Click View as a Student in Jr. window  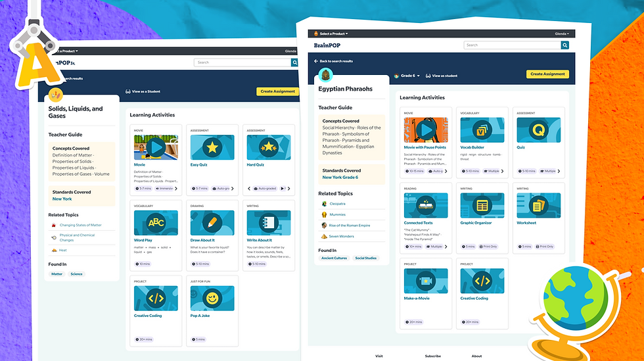pyautogui.click(x=143, y=91)
